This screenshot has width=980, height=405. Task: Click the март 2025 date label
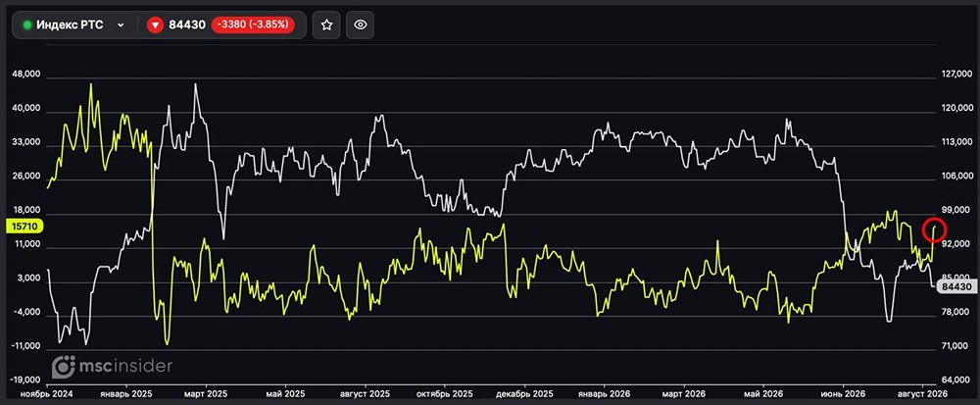(208, 394)
